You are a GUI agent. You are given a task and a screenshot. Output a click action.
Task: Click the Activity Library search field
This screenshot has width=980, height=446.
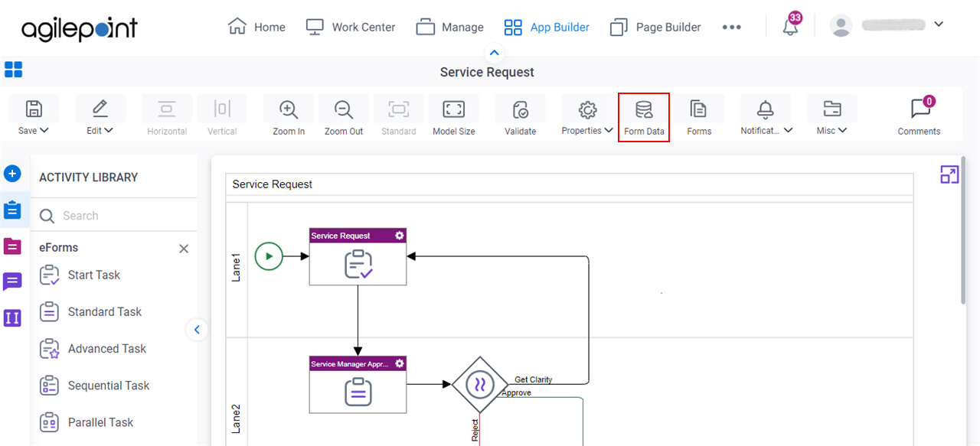coord(113,216)
